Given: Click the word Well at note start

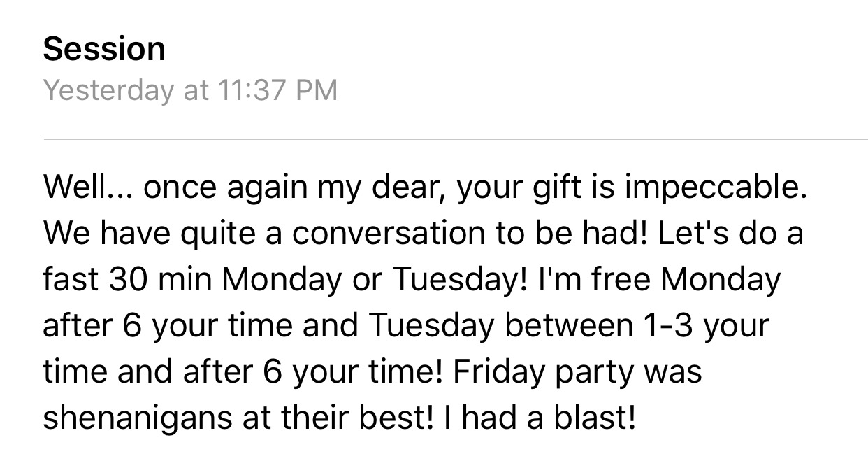Looking at the screenshot, I should coord(68,190).
